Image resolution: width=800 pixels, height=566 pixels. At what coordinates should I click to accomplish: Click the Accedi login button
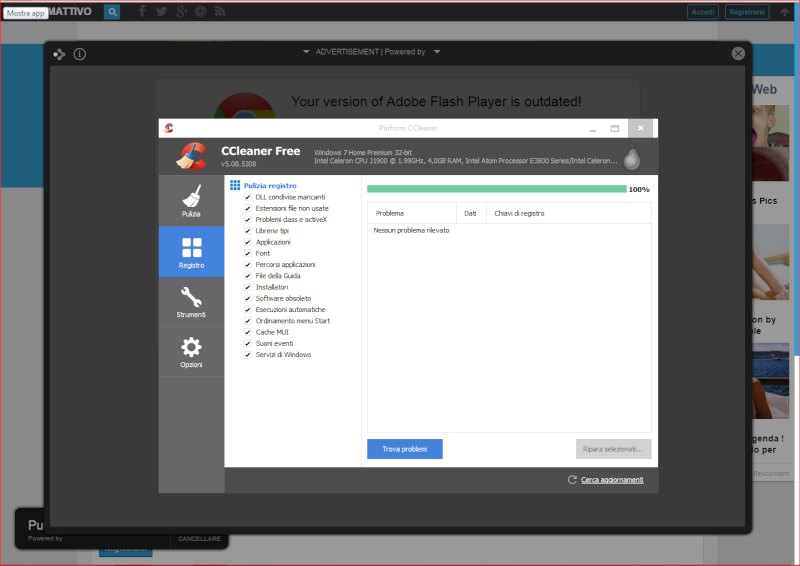[703, 12]
